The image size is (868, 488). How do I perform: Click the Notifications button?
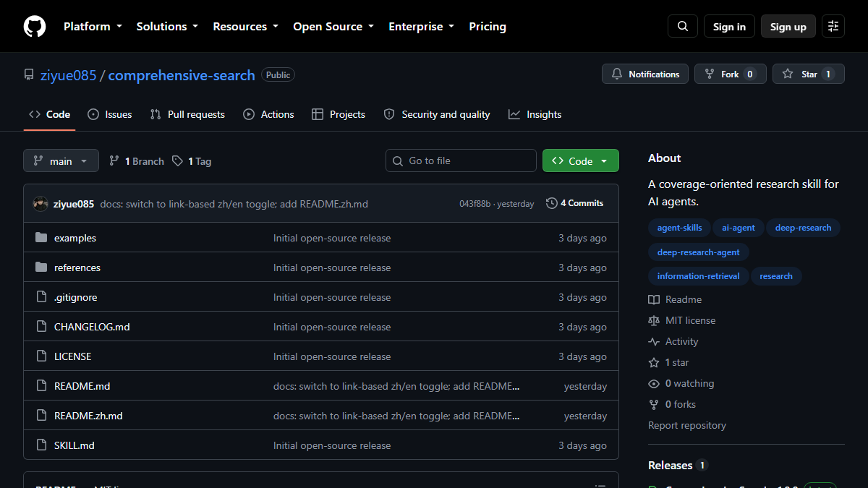coord(645,74)
